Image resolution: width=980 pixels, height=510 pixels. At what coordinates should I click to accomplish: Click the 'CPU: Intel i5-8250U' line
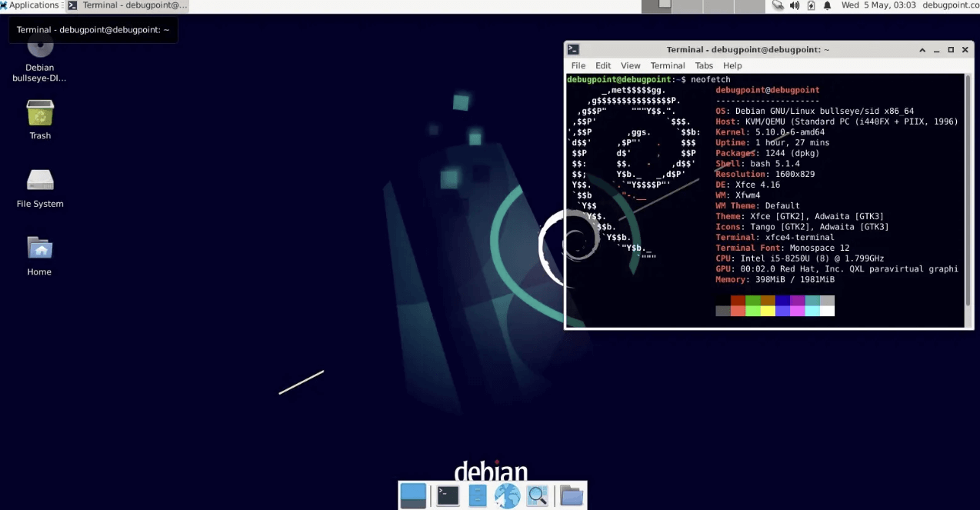click(x=800, y=258)
